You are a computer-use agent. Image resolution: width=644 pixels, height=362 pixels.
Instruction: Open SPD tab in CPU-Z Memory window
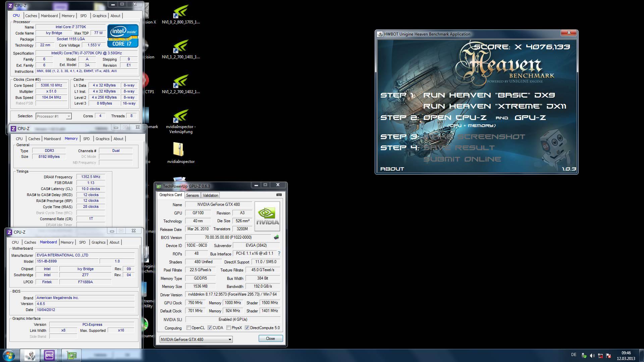86,139
